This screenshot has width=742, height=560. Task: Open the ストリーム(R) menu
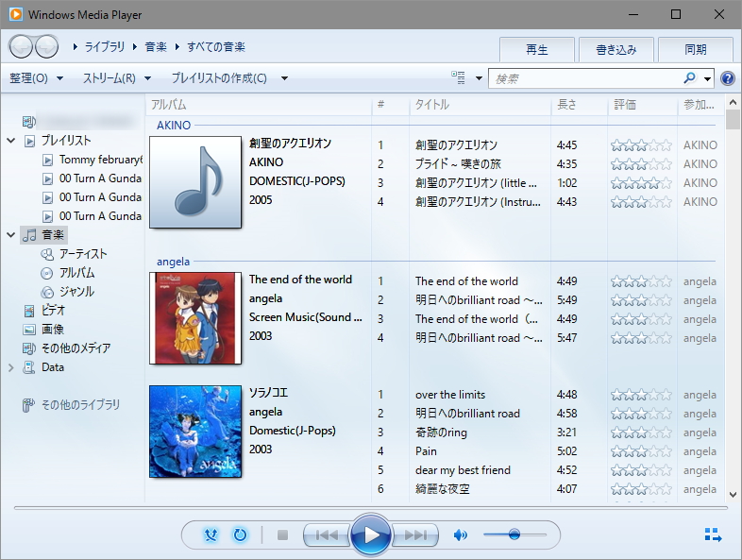[x=117, y=78]
